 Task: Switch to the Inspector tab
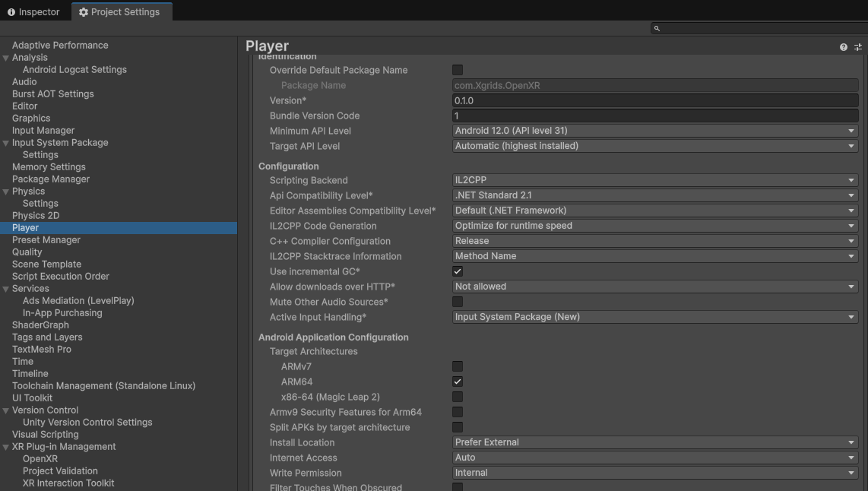tap(33, 12)
